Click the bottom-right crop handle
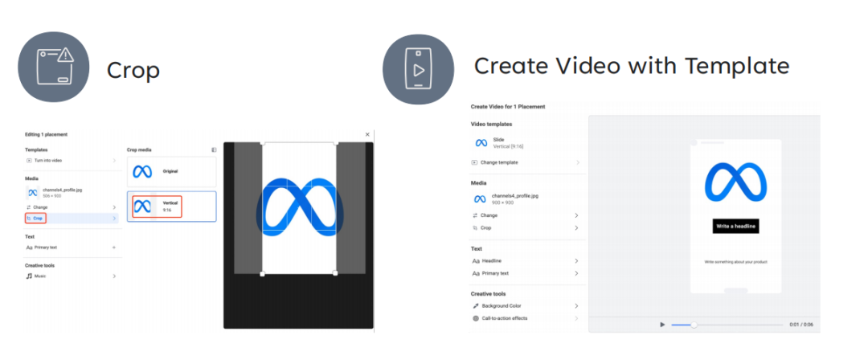Screen dimensions: 868x356 pos(335,273)
